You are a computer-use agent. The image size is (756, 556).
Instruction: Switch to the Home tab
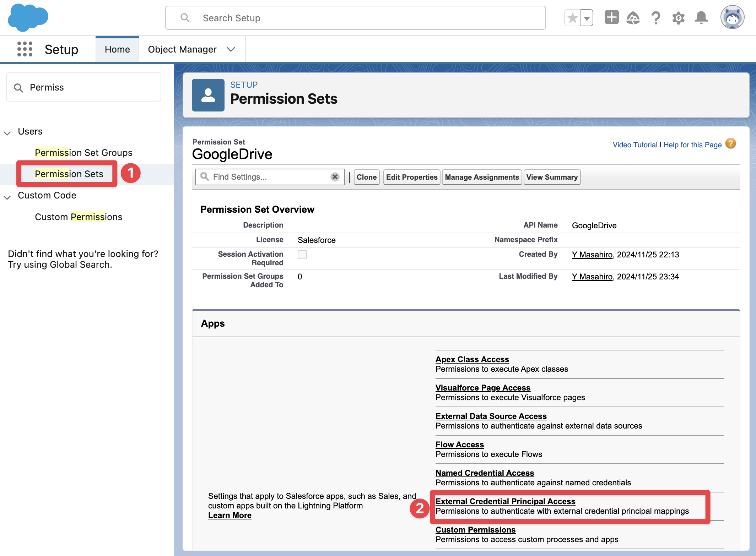point(117,49)
